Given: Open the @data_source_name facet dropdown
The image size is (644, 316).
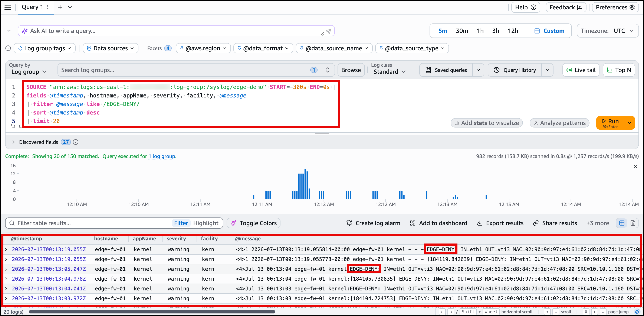Looking at the screenshot, I should tap(334, 48).
